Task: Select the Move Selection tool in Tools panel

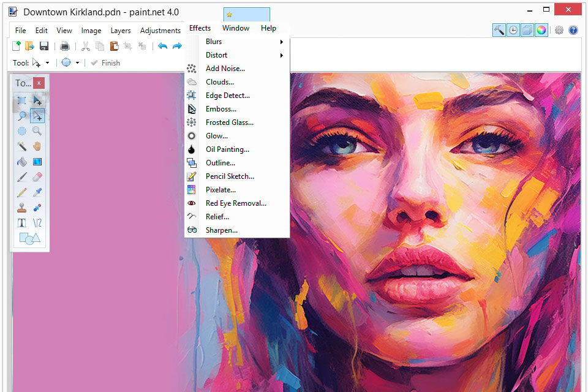Action: pyautogui.click(x=37, y=116)
